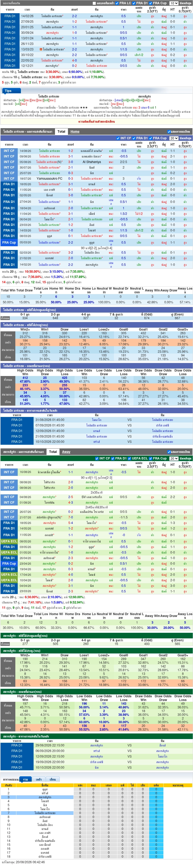This screenshot has height=868, width=193.
Task: Click UEFA ECL label in 08/05/26 row
Action: 9,541
